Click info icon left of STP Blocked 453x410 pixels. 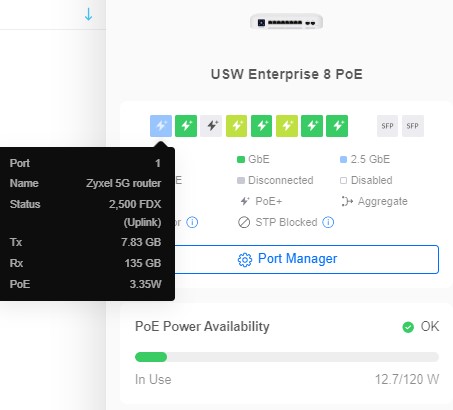coord(192,222)
